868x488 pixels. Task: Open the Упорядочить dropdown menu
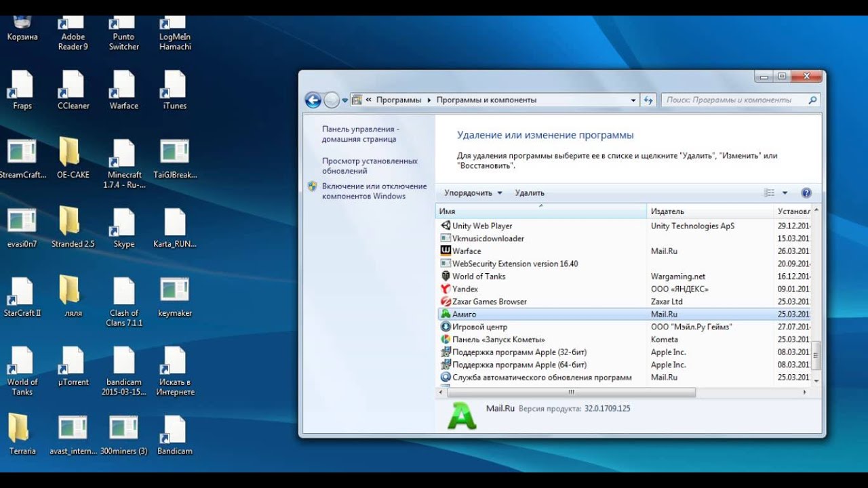tap(473, 192)
